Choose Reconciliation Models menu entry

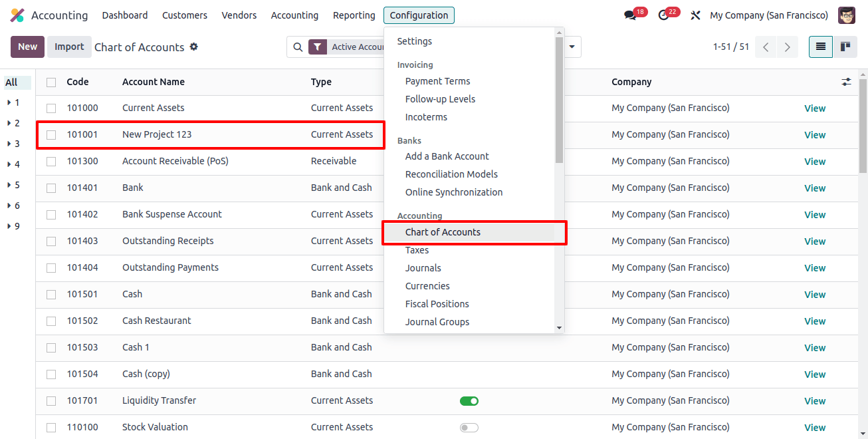[x=452, y=174]
